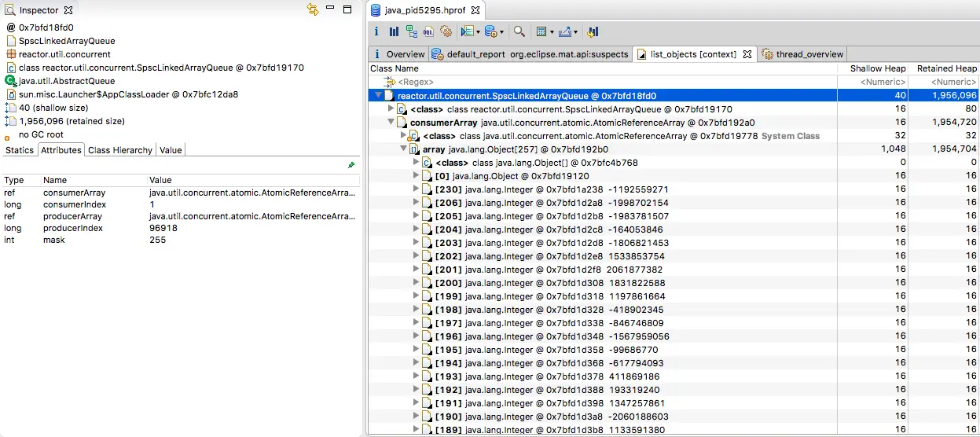Click the magnifier Find Object by Address icon
The width and height of the screenshot is (980, 437).
click(519, 32)
